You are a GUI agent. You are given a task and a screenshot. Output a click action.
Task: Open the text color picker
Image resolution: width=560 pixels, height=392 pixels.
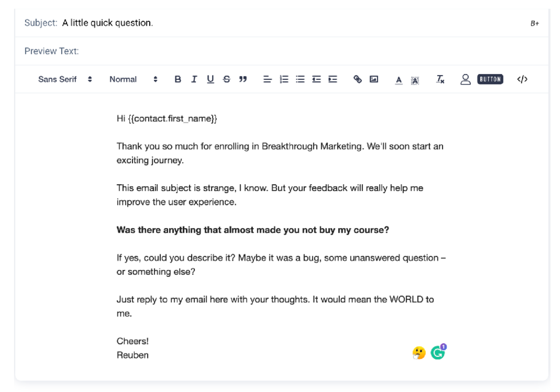click(x=398, y=80)
